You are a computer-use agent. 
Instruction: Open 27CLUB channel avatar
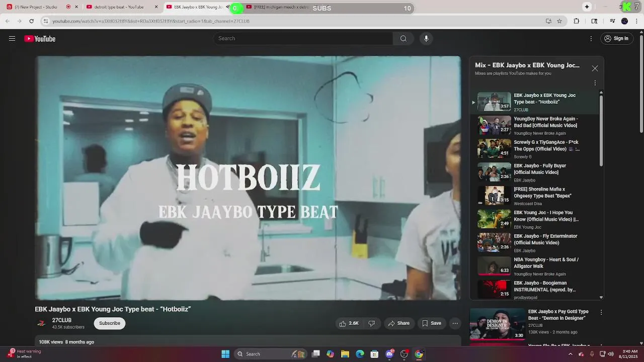click(41, 323)
